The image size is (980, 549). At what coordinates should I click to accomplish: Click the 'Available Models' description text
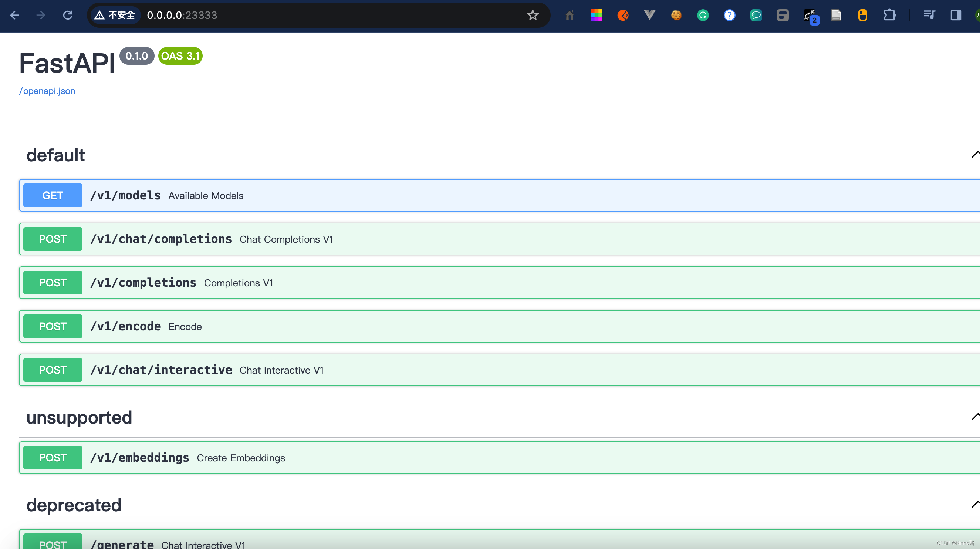(206, 196)
